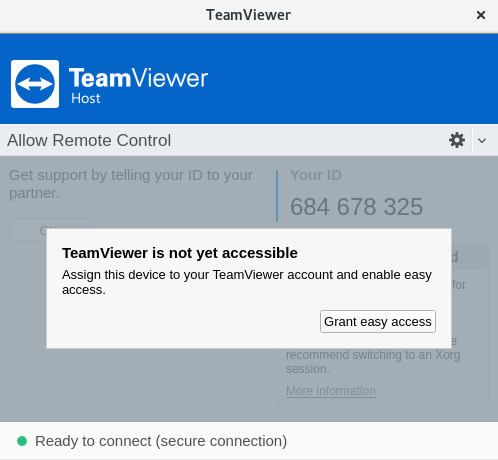Click the Get support by telling your ID text
This screenshot has width=498, height=460.
pos(131,184)
